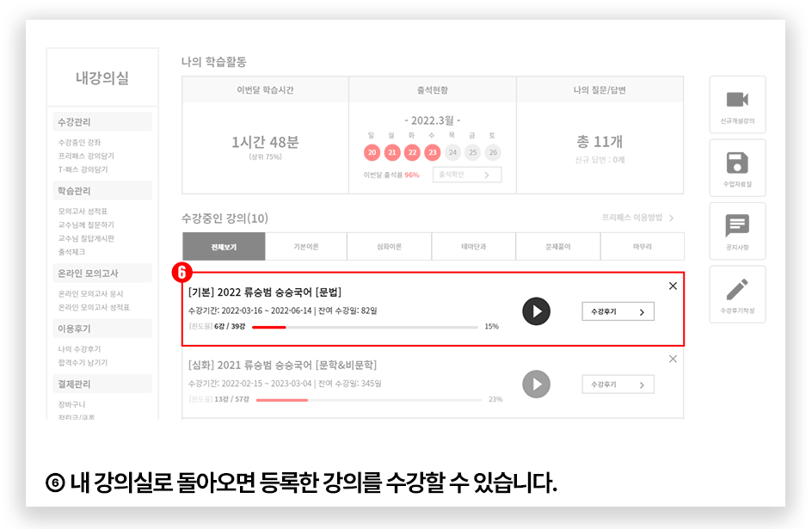Click 수강후기 button for the [심화] 문학&비문학 course
This screenshot has width=812, height=529.
618,384
